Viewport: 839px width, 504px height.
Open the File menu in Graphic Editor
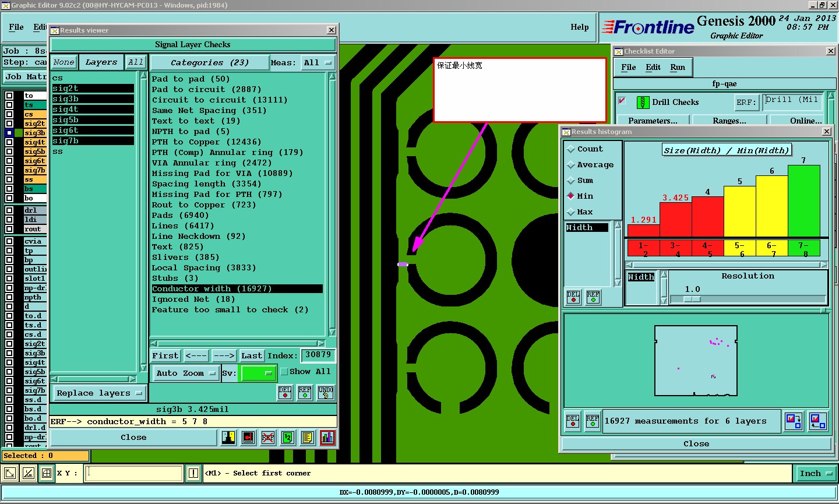[16, 27]
